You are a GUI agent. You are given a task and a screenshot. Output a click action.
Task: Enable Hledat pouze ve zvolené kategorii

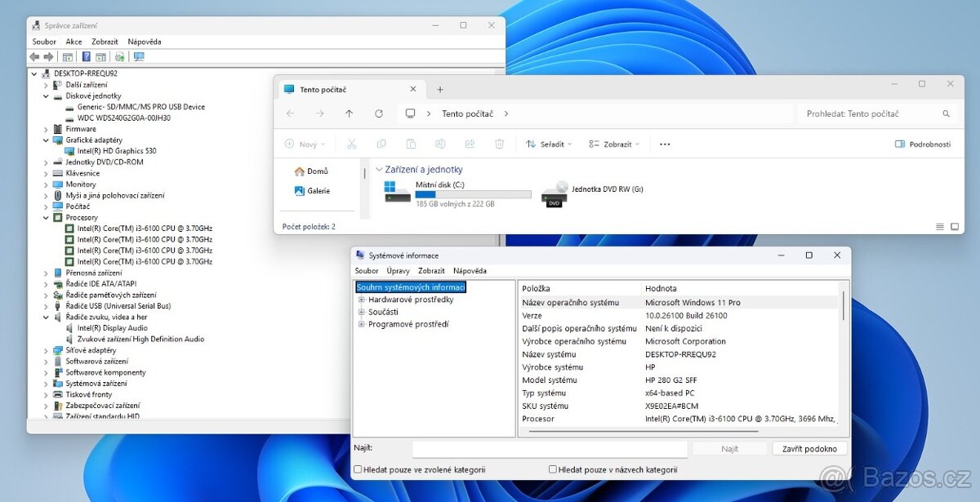[x=357, y=469]
